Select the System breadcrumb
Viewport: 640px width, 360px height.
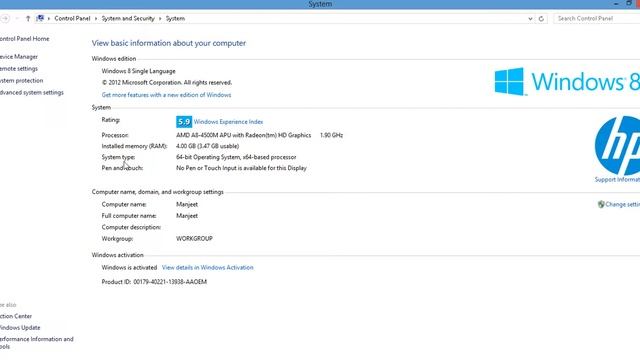(x=175, y=18)
